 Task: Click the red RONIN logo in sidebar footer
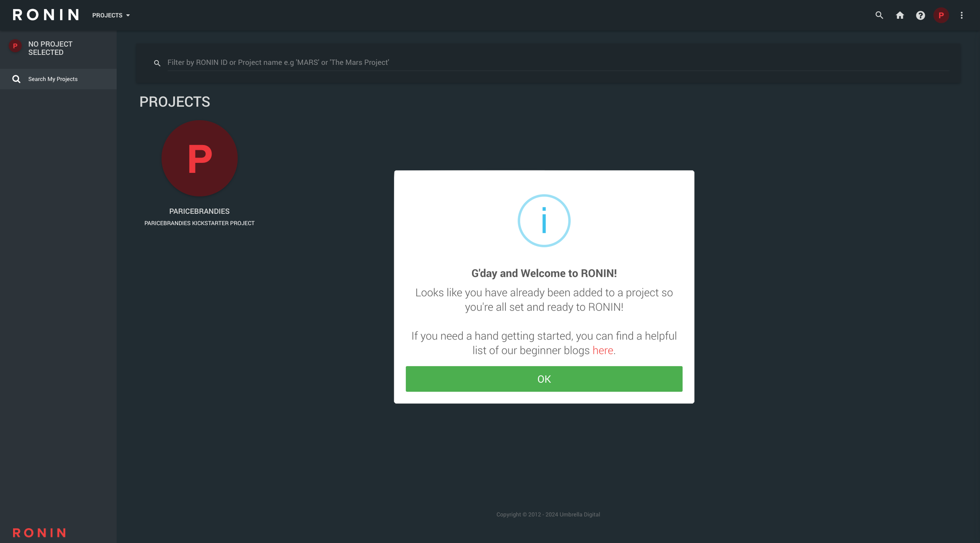pyautogui.click(x=39, y=533)
